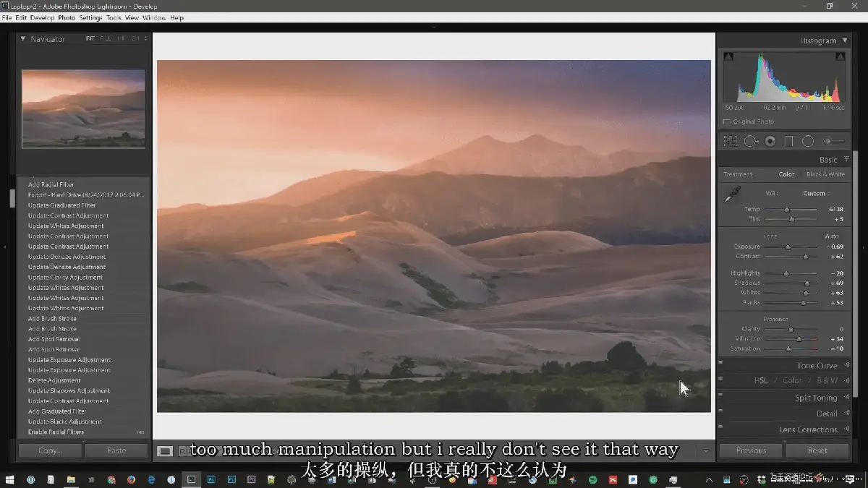This screenshot has width=868, height=488.
Task: Collapse the Histogram panel
Action: (845, 40)
